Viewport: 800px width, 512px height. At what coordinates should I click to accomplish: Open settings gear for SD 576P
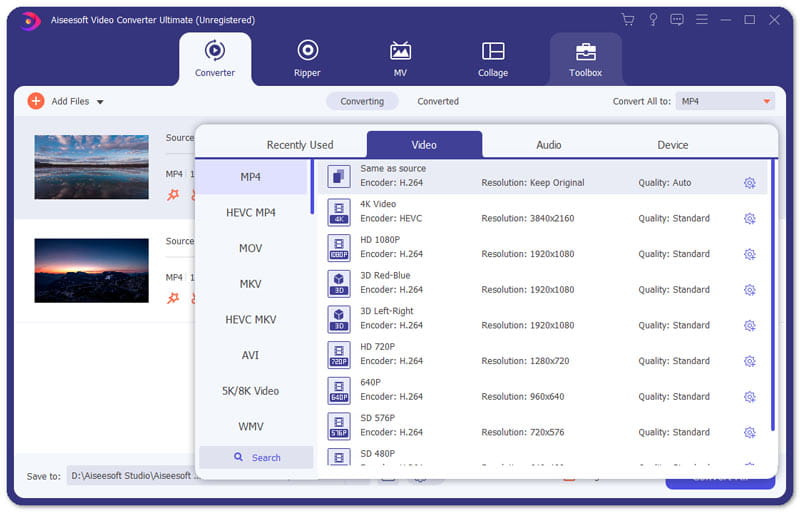pyautogui.click(x=749, y=433)
